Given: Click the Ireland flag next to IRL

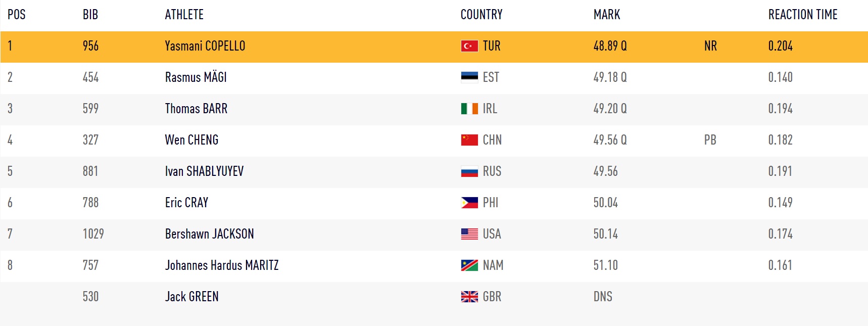Looking at the screenshot, I should coord(469,109).
